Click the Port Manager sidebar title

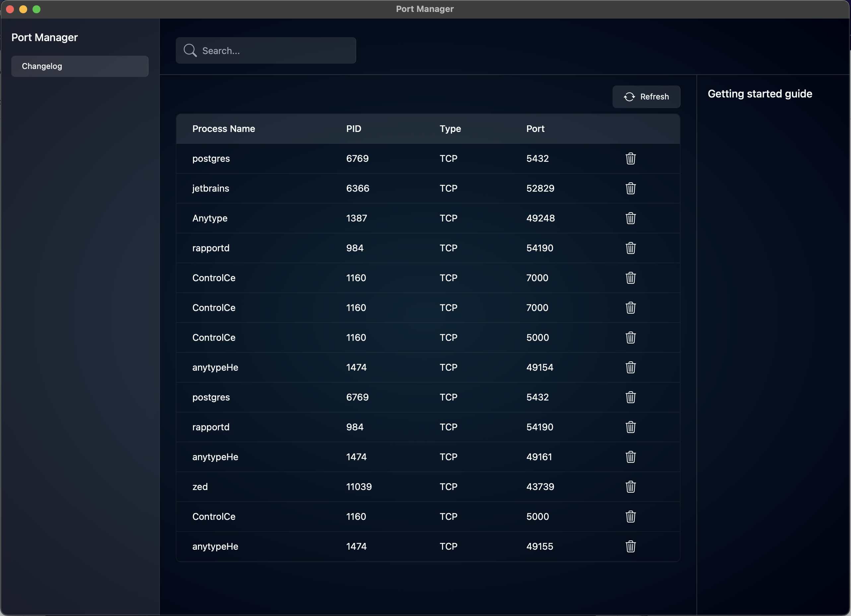pos(45,37)
